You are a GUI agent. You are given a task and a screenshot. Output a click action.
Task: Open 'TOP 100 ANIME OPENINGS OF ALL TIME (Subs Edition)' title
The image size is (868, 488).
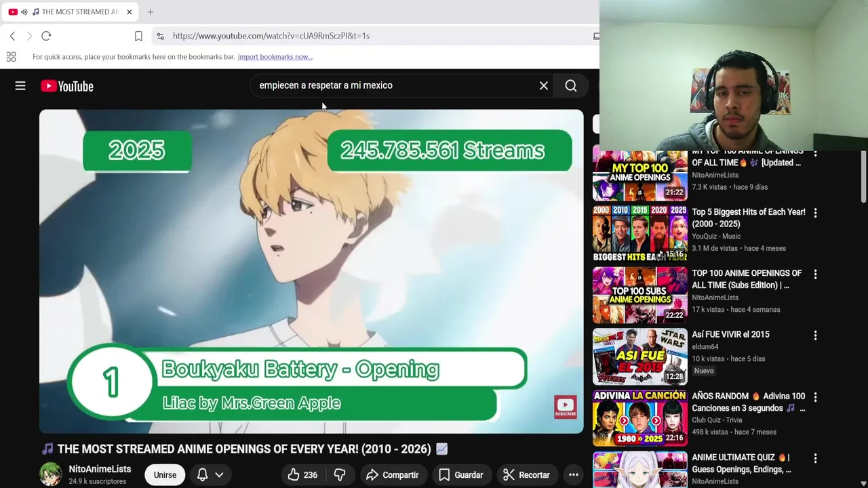[747, 279]
